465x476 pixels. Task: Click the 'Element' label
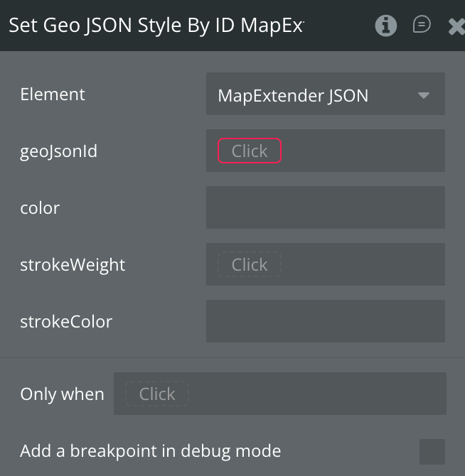point(53,94)
